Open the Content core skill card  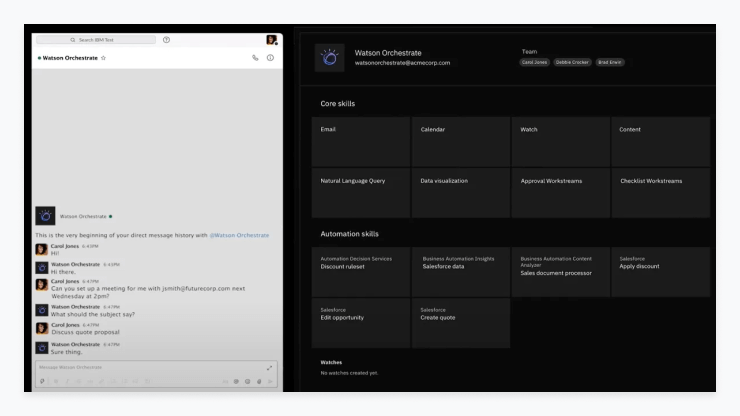click(661, 142)
